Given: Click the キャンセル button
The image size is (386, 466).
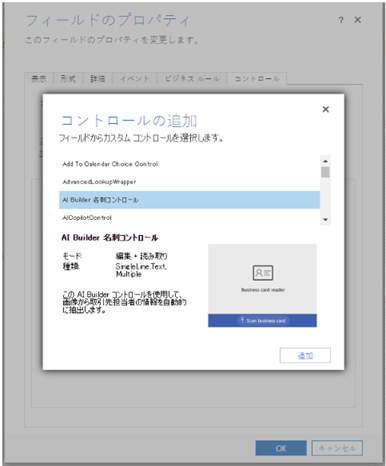Looking at the screenshot, I should pos(337,448).
